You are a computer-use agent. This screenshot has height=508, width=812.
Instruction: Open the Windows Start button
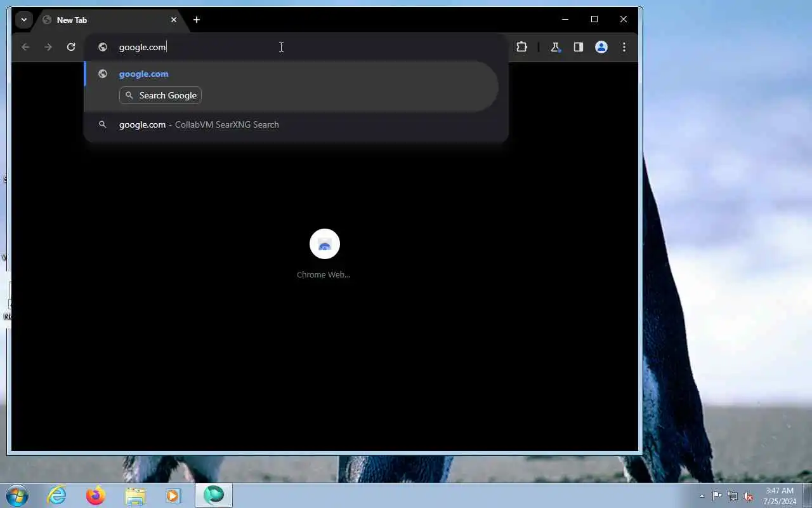(16, 495)
